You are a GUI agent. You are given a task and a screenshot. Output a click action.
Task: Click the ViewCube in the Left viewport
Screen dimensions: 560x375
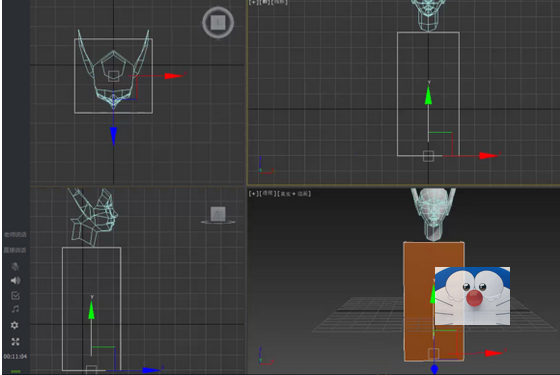[x=218, y=214]
